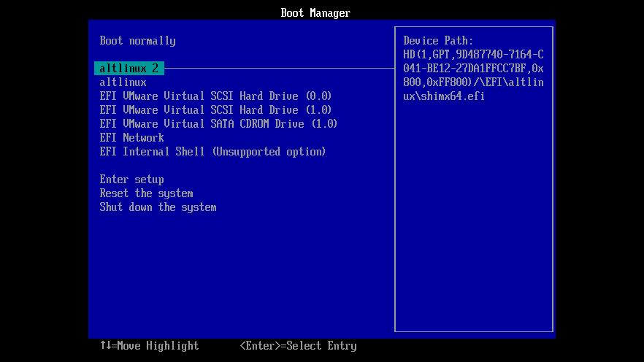Click the Boot Manager title

[315, 13]
